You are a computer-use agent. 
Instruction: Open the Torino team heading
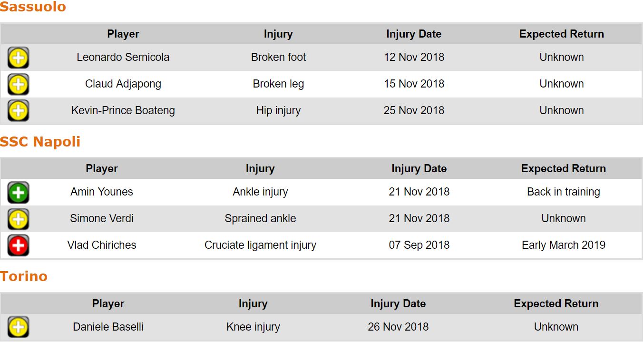[x=24, y=276]
